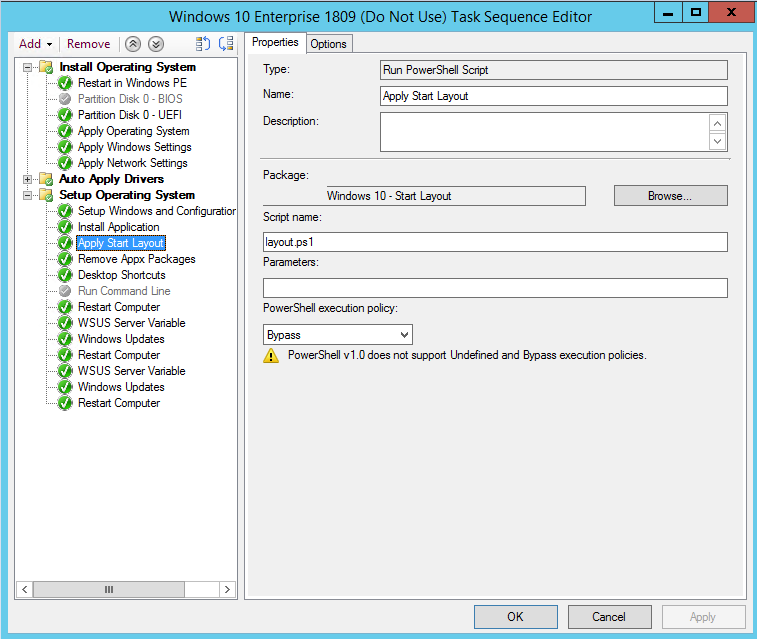
Task: Click the Description scroll down arrow
Action: coord(717,141)
